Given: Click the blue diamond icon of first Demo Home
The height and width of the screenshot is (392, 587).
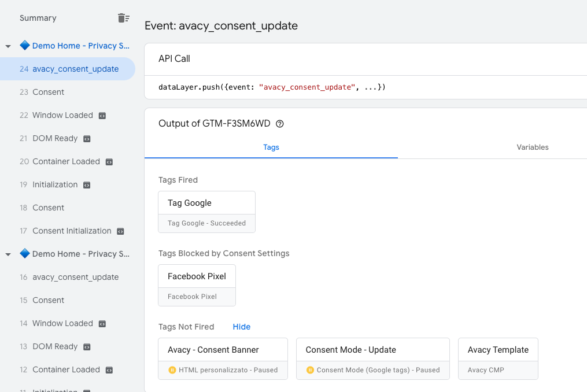Looking at the screenshot, I should tap(25, 45).
